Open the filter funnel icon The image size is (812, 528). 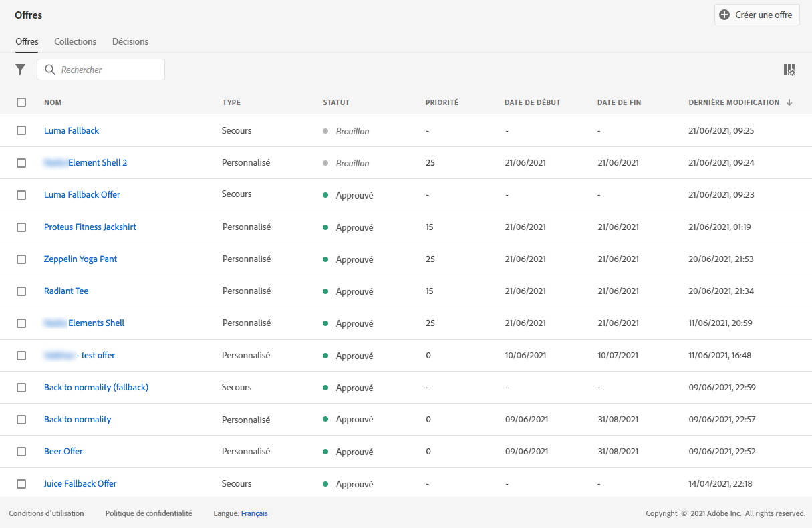point(21,70)
